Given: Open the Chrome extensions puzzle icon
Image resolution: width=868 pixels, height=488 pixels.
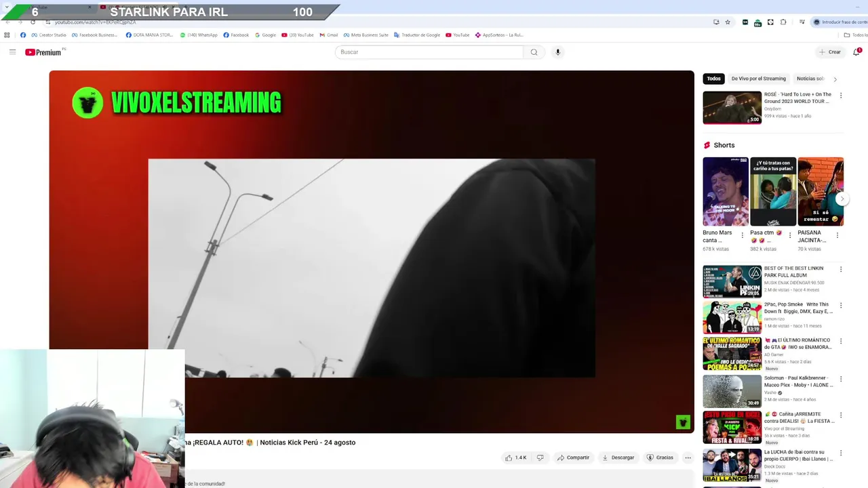Looking at the screenshot, I should click(783, 22).
